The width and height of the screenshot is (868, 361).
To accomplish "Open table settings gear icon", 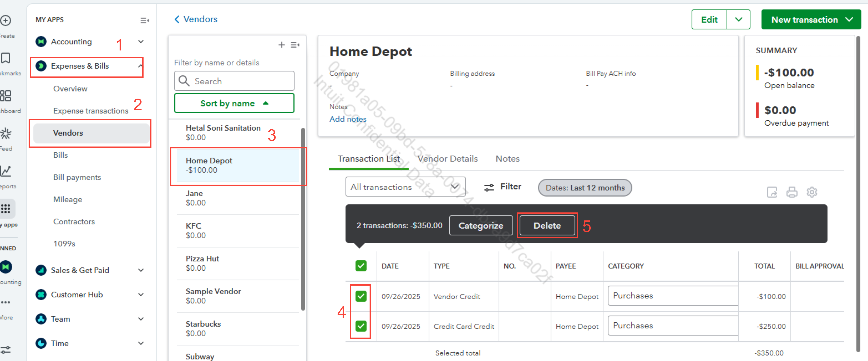I will [x=812, y=192].
